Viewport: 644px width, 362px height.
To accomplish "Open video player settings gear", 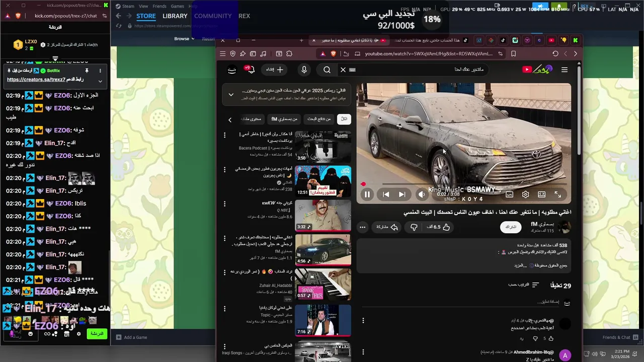I will pos(525,194).
